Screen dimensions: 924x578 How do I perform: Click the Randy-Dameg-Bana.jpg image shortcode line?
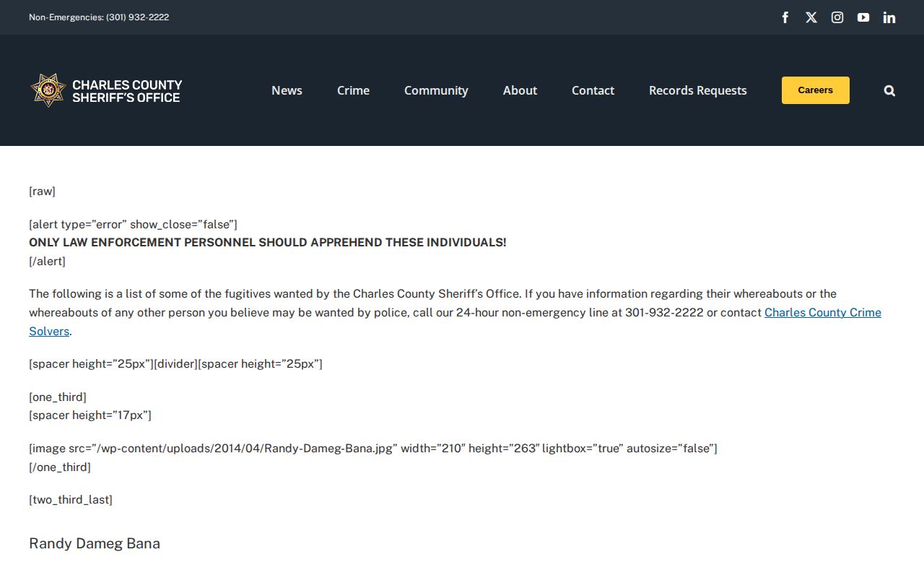[373, 449]
